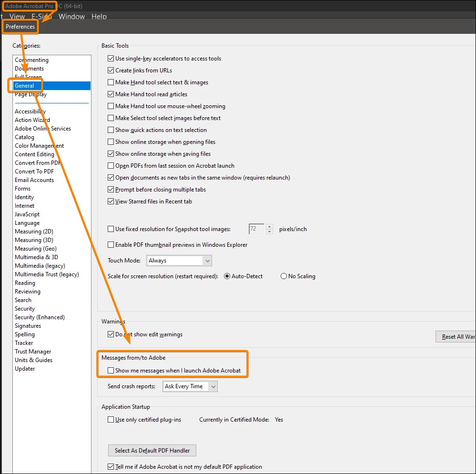The width and height of the screenshot is (476, 474).
Task: Check Show online storage when opening files
Action: (111, 141)
